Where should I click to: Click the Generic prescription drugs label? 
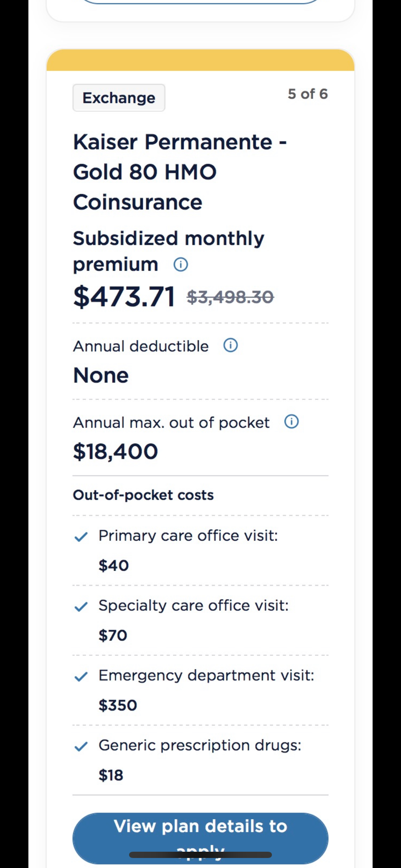[200, 745]
